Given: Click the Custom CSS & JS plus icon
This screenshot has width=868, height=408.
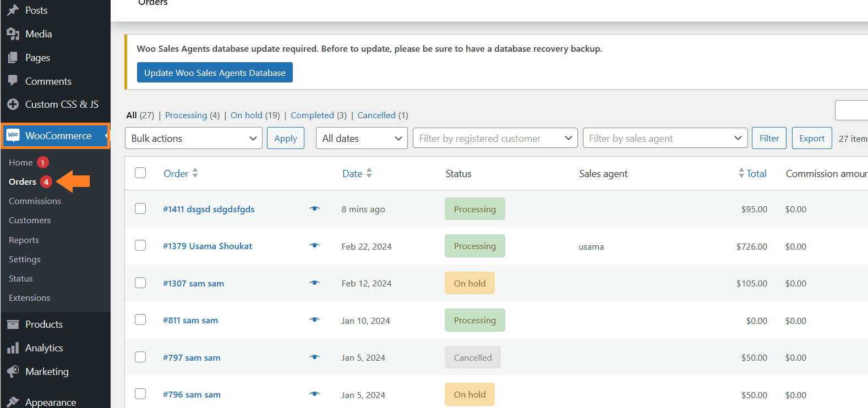Looking at the screenshot, I should [13, 104].
